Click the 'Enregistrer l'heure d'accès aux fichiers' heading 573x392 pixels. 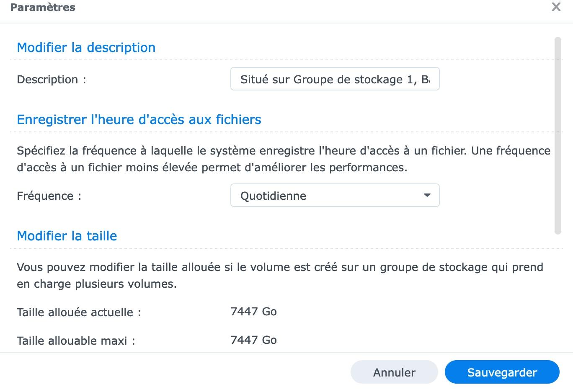pyautogui.click(x=139, y=120)
